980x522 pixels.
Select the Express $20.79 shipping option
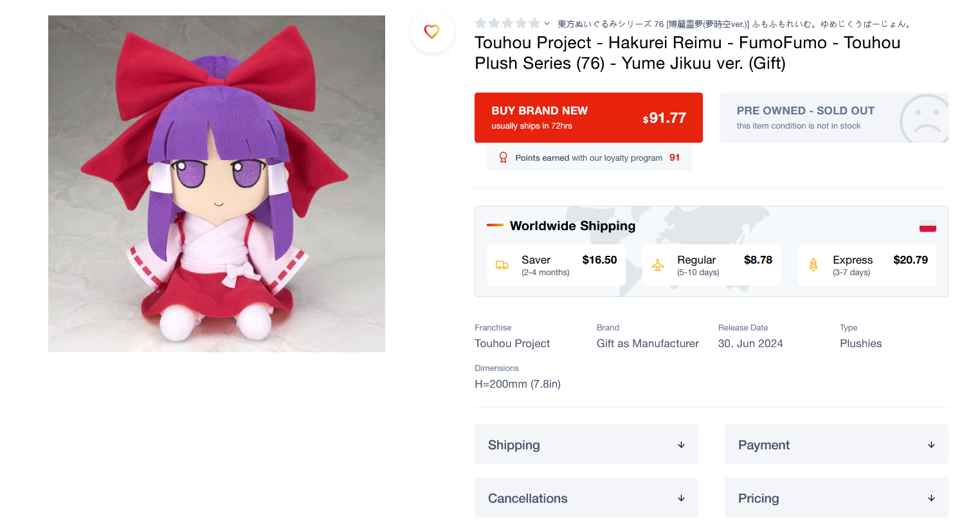(867, 265)
